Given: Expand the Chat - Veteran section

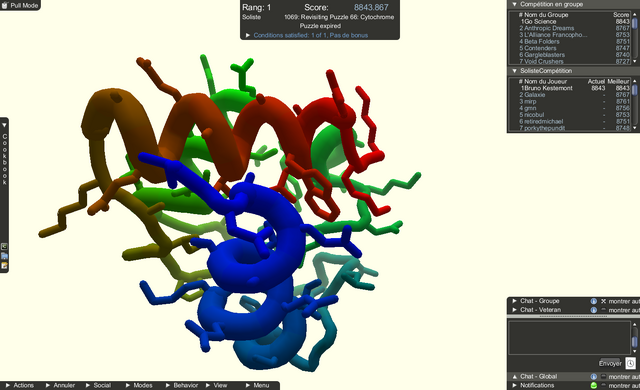Looking at the screenshot, I should (514, 310).
